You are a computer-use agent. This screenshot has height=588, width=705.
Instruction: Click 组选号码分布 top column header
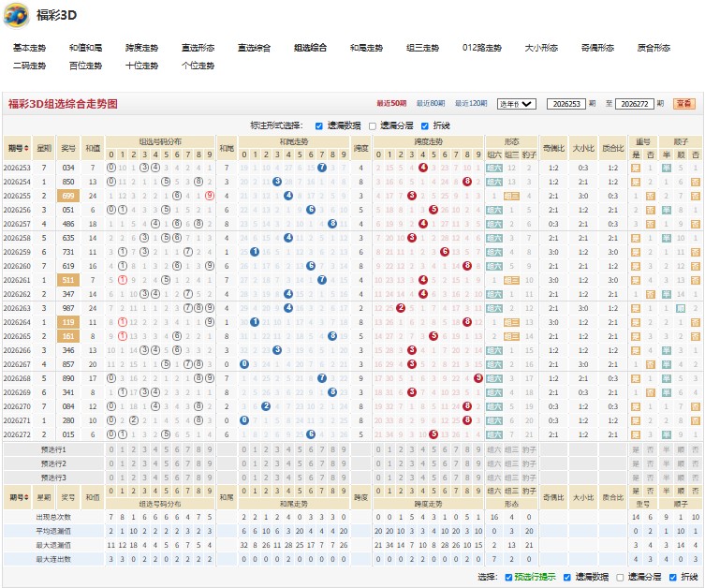click(x=160, y=141)
